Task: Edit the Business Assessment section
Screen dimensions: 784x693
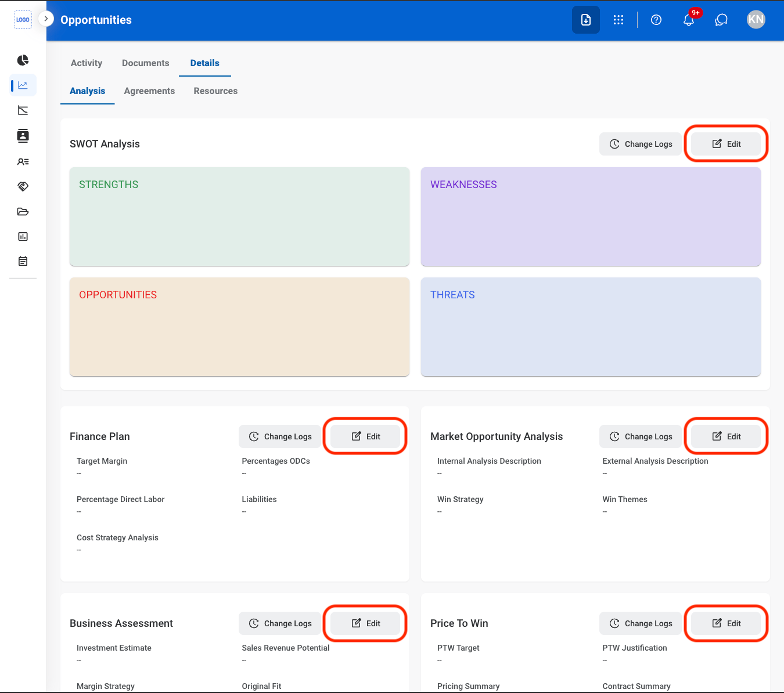Action: [365, 623]
